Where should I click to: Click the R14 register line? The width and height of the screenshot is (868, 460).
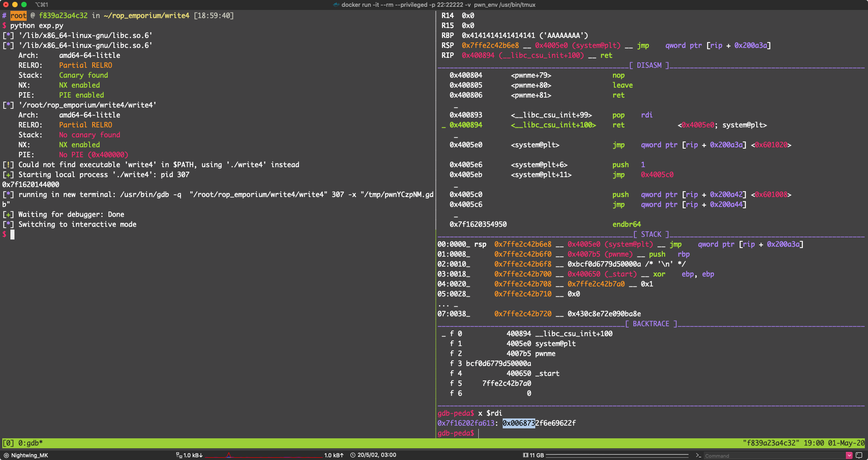coord(458,15)
